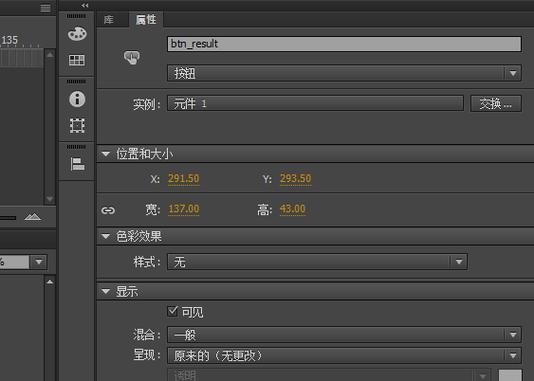Switch to the 属性 (Properties) tab
The image size is (534, 381).
click(x=146, y=20)
